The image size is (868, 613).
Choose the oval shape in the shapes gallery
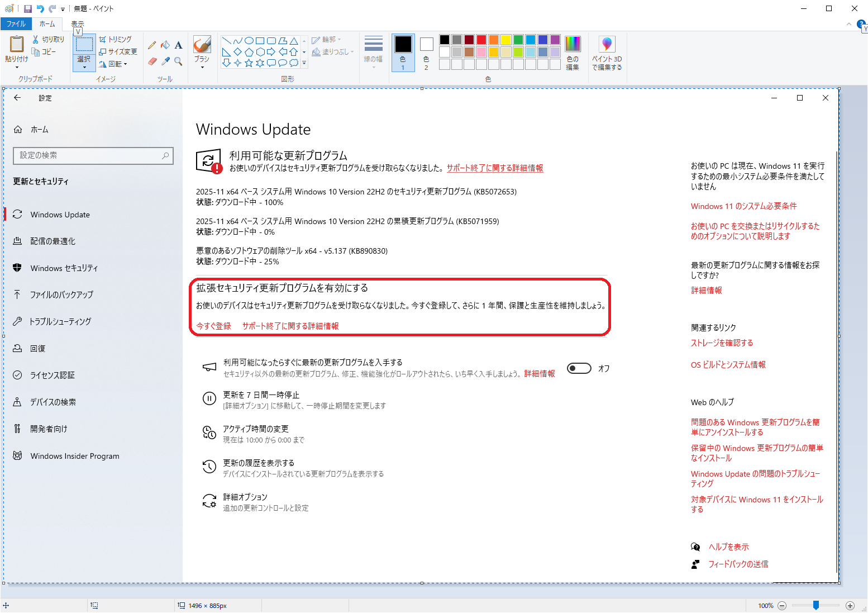[x=249, y=40]
